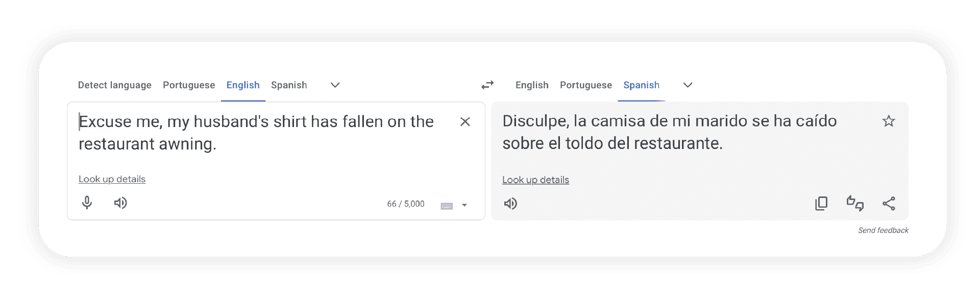Save translation with the star icon

[889, 121]
